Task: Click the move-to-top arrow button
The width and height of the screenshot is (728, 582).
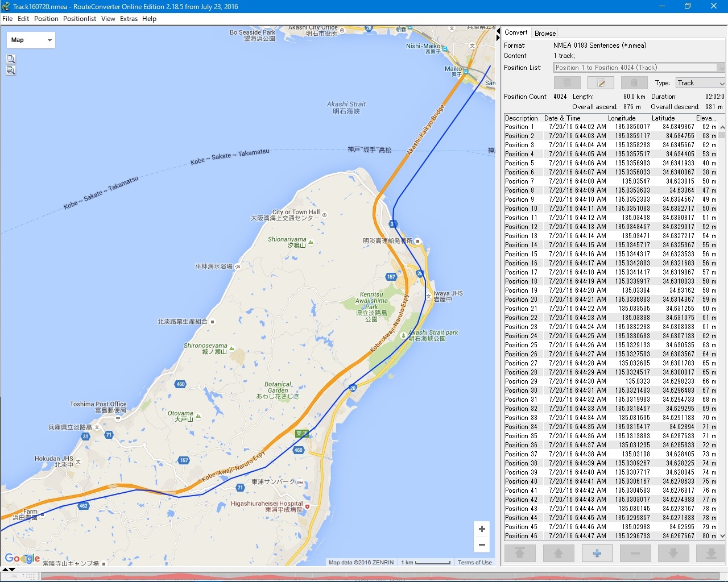Action: tap(520, 553)
